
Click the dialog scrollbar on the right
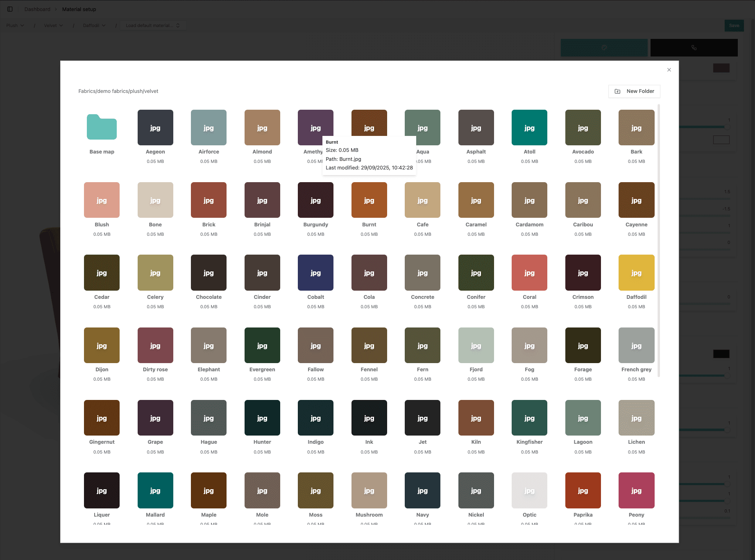point(658,242)
